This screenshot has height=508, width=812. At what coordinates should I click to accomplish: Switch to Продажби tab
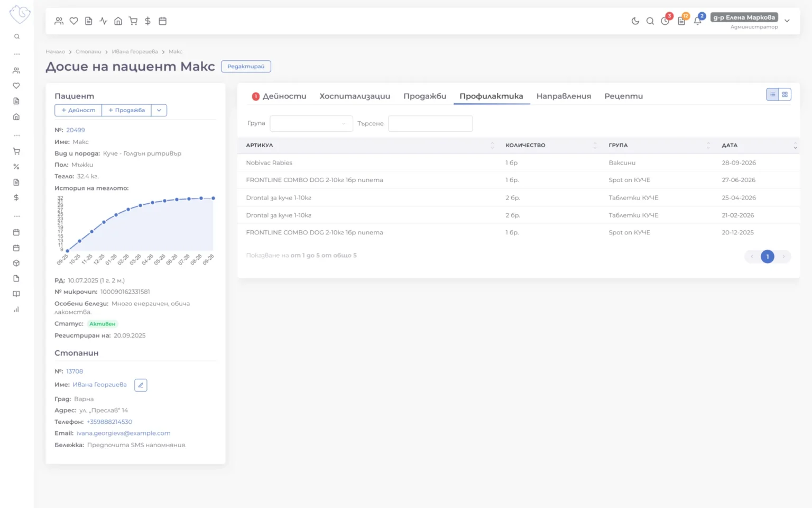pyautogui.click(x=425, y=96)
